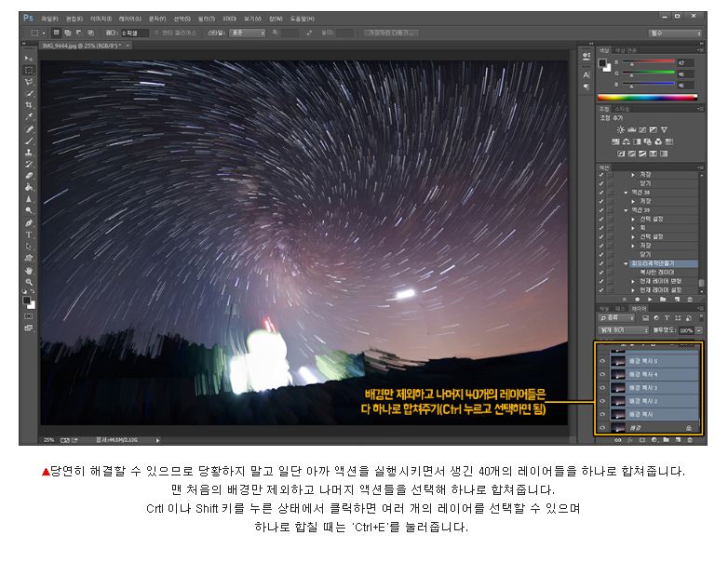Viewport: 728px width, 562px height.
Task: Add layer mask icon
Action: click(642, 439)
